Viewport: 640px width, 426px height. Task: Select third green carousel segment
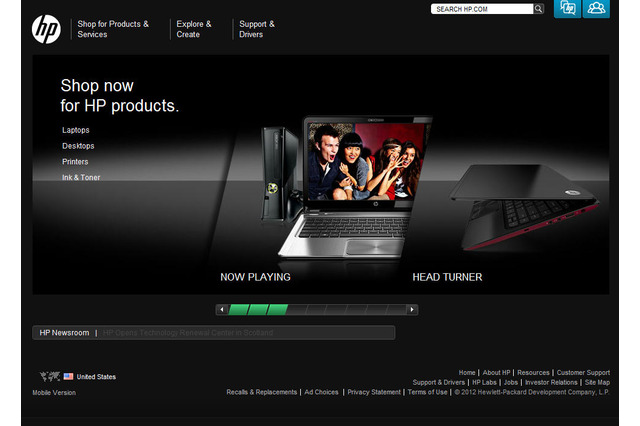pyautogui.click(x=278, y=310)
